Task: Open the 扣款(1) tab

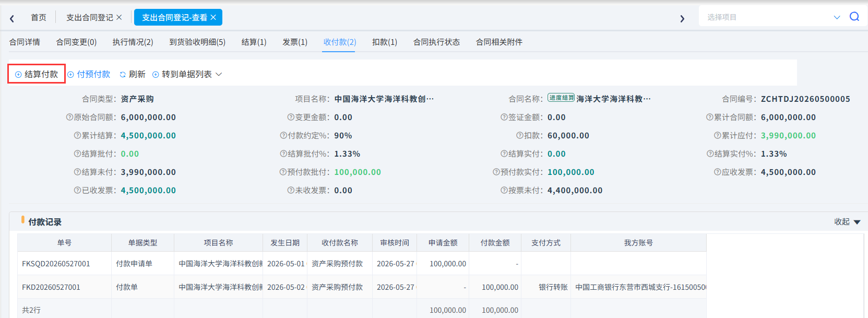Action: point(385,42)
